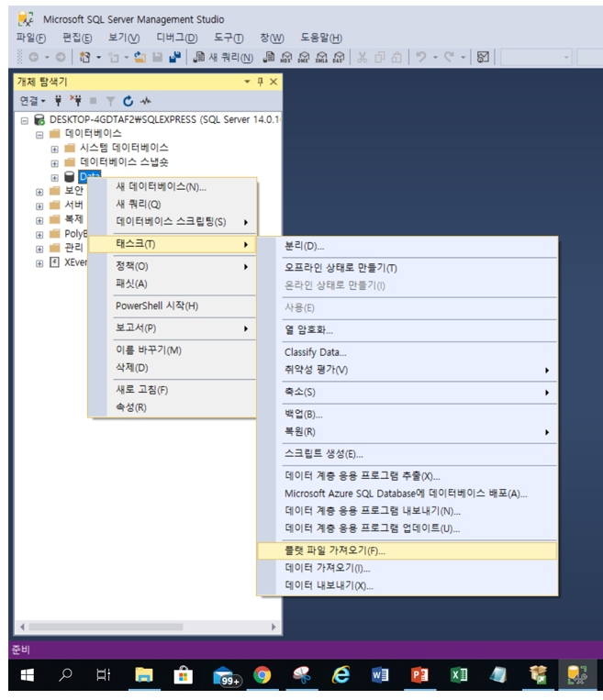Select 시스템 데이터베이스 tree item
The image size is (603, 700).
coord(124,148)
